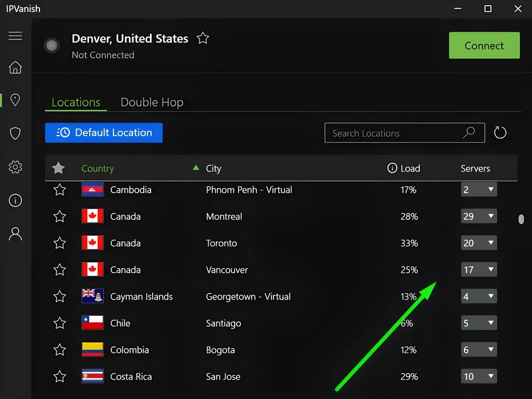The height and width of the screenshot is (399, 532).
Task: Favorite the Vancouver row star
Action: click(60, 269)
